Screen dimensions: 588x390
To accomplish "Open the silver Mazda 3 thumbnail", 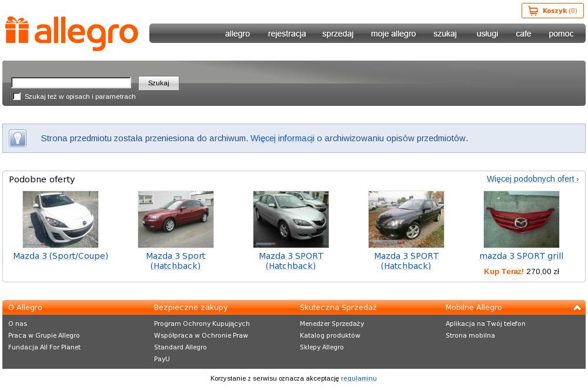I will (291, 219).
